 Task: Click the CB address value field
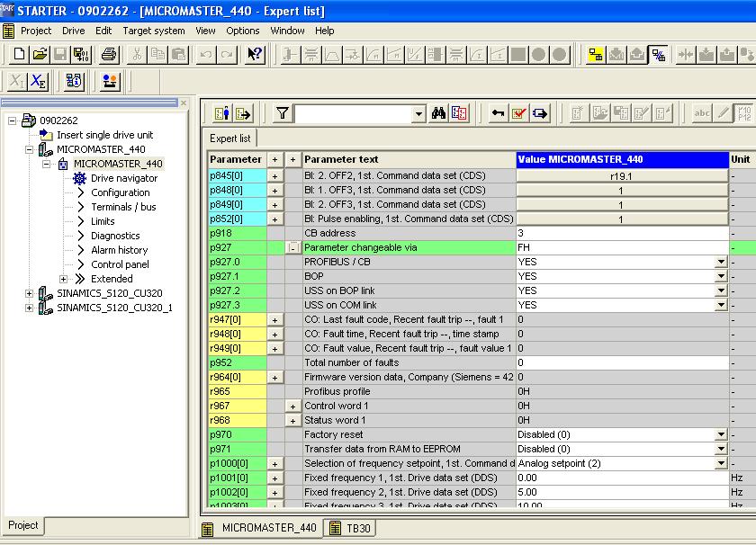[x=622, y=233]
